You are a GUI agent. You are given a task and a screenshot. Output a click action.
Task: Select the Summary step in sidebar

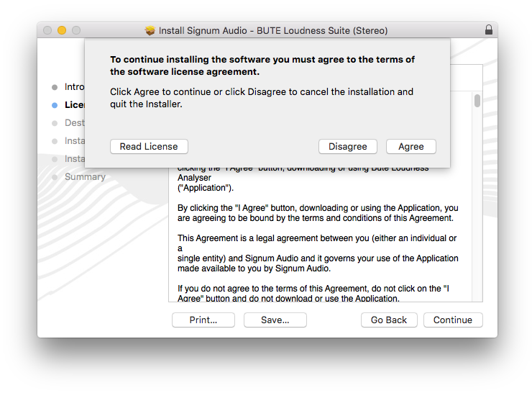pos(85,176)
